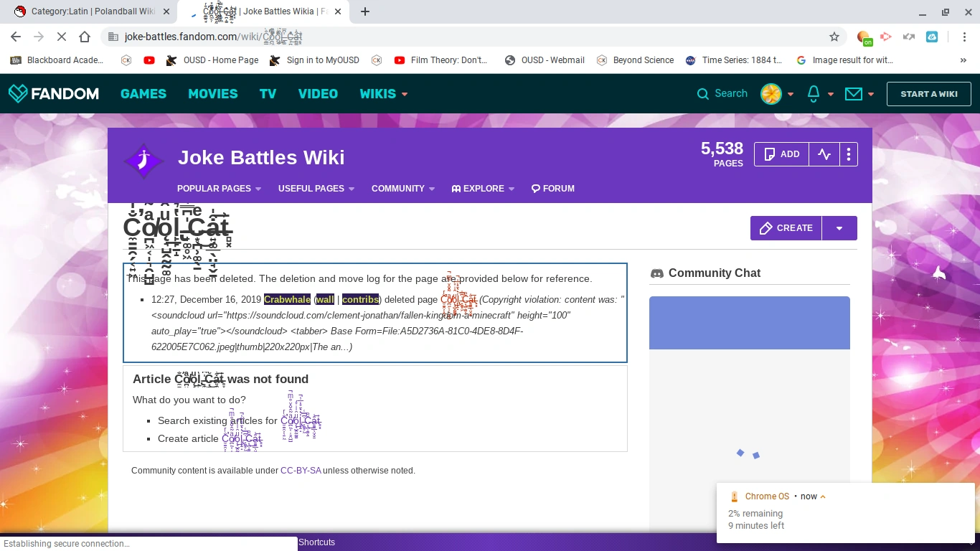Image resolution: width=980 pixels, height=551 pixels.
Task: Open notifications bell
Action: click(x=814, y=93)
